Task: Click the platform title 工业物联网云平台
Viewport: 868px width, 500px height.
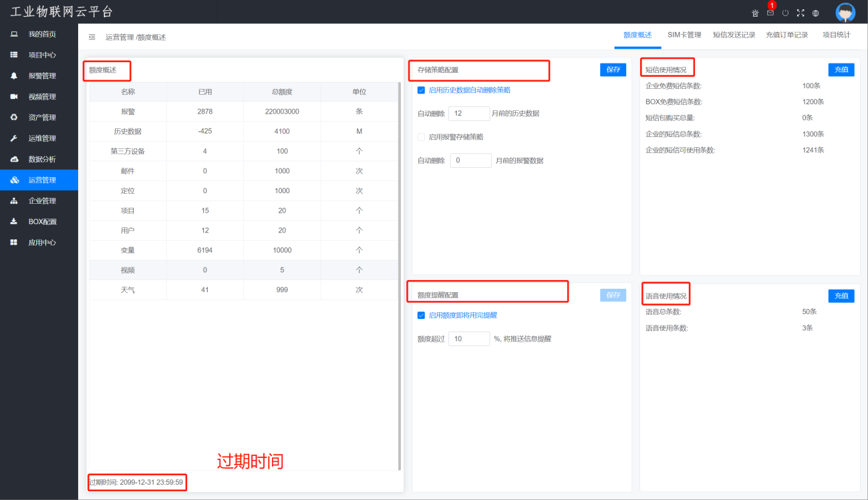Action: pos(61,12)
